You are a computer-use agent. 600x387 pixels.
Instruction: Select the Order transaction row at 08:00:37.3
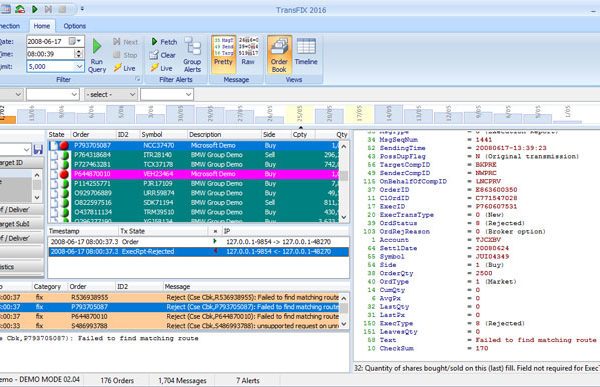click(x=199, y=242)
